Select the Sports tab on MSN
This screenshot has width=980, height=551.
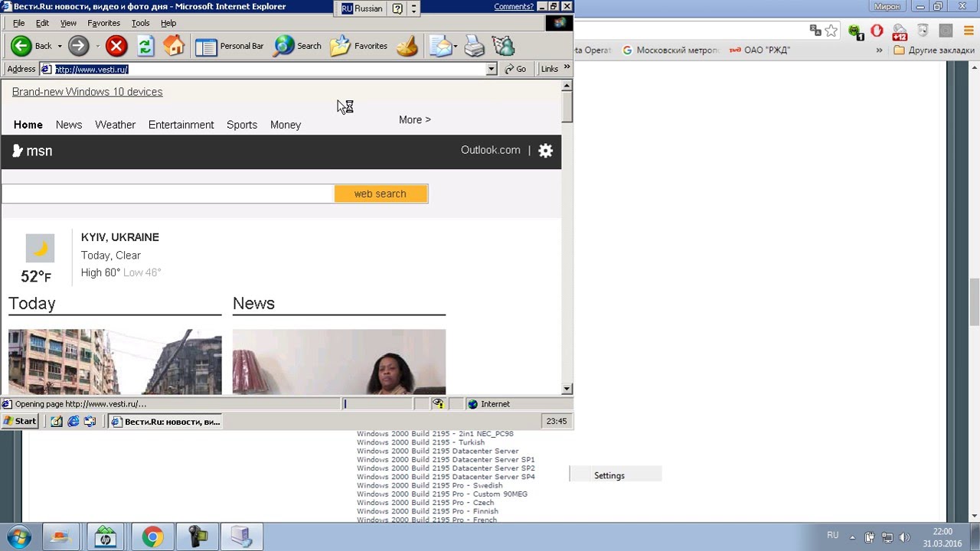[x=242, y=125]
